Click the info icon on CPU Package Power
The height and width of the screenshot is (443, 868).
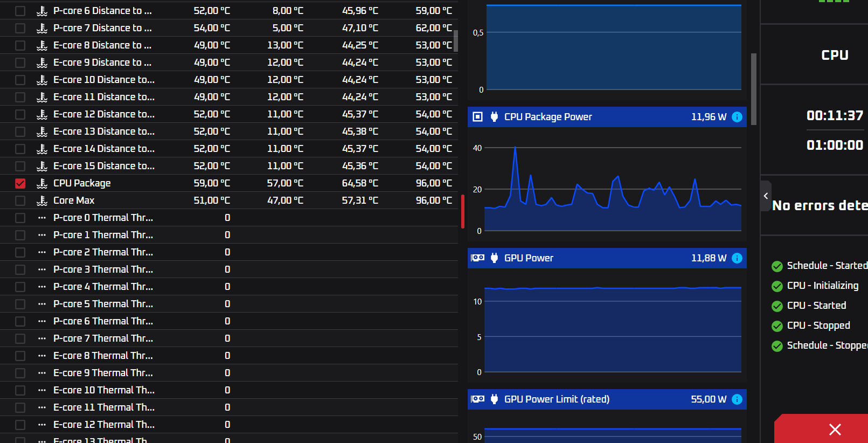[737, 117]
